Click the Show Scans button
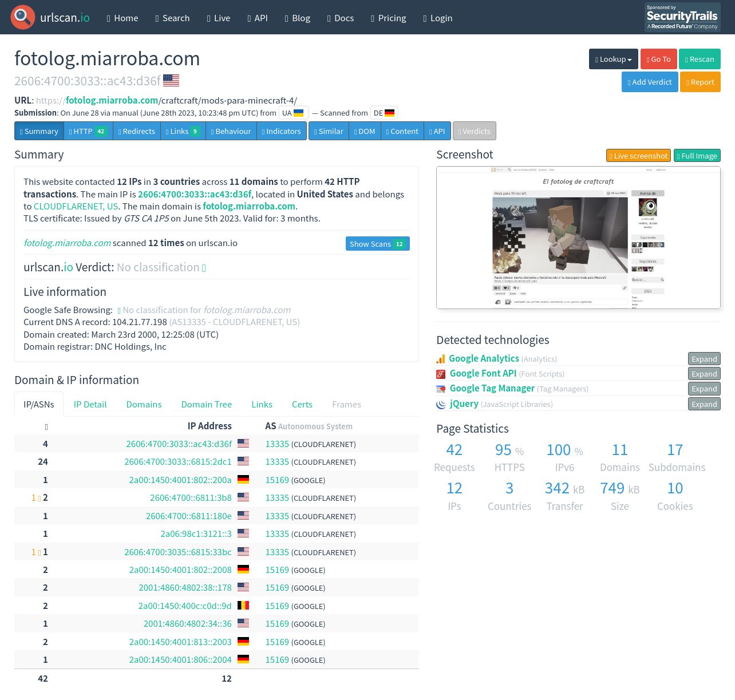 [378, 244]
